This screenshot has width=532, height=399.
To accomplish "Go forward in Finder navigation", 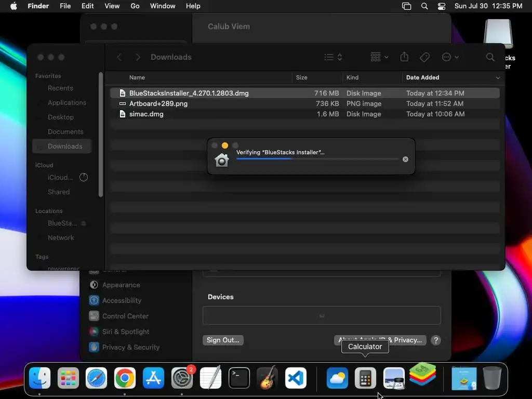I will tap(138, 57).
